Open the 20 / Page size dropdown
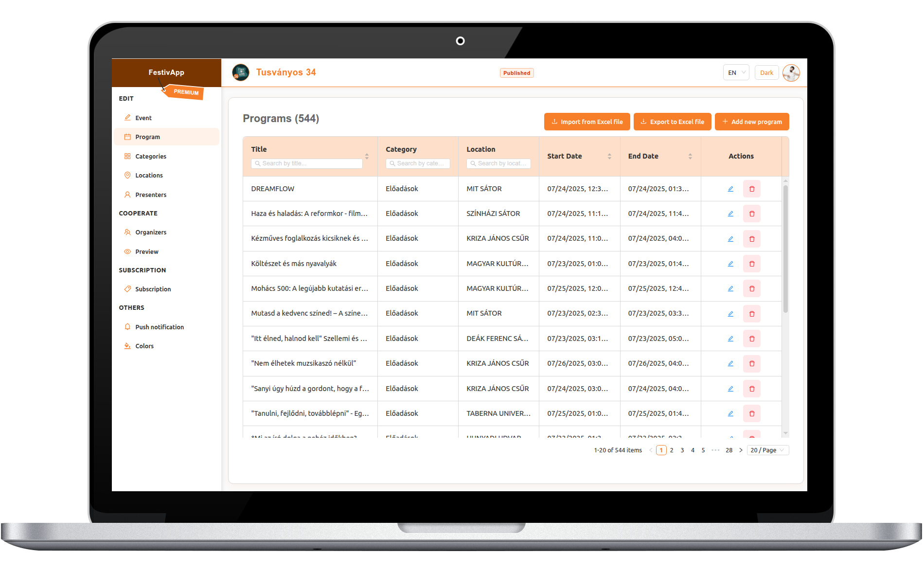Viewport: 924px width, 571px height. [768, 450]
